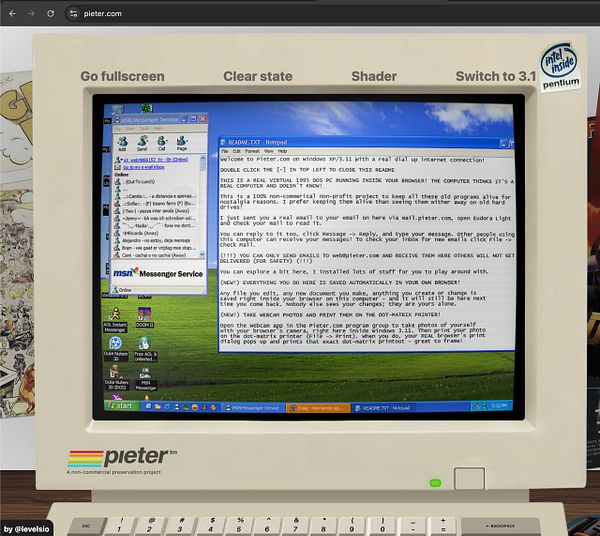Select contact Alejandro - no estoy, deje mensaje
The image size is (600, 536).
156,241
